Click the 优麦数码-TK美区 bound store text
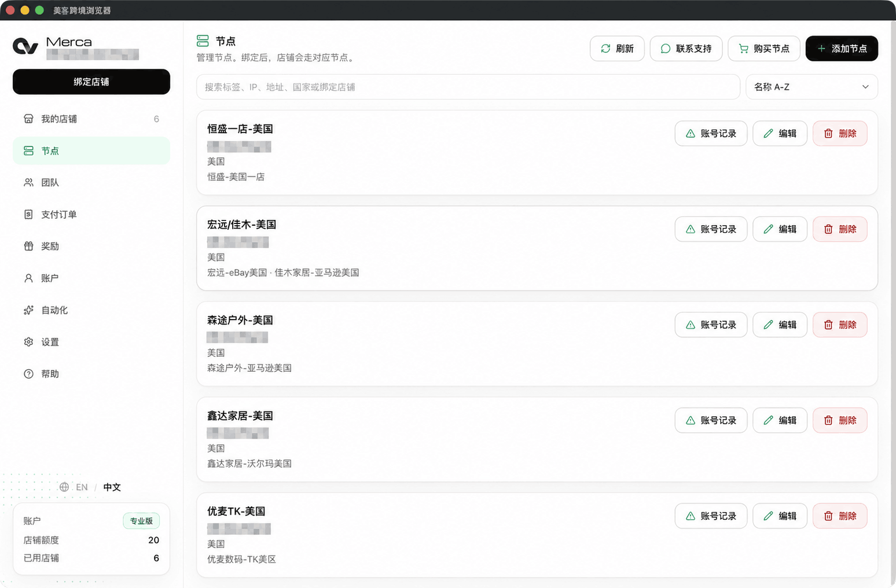The width and height of the screenshot is (896, 588). 242,559
